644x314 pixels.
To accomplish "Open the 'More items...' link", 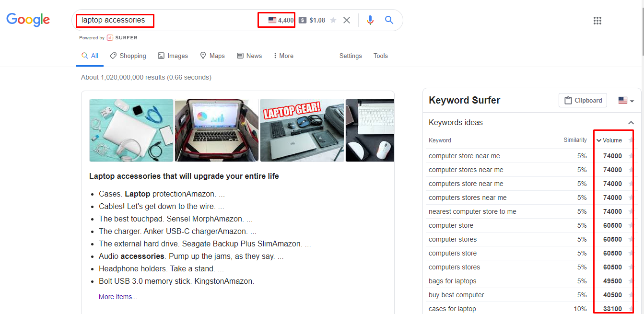I will 118,297.
